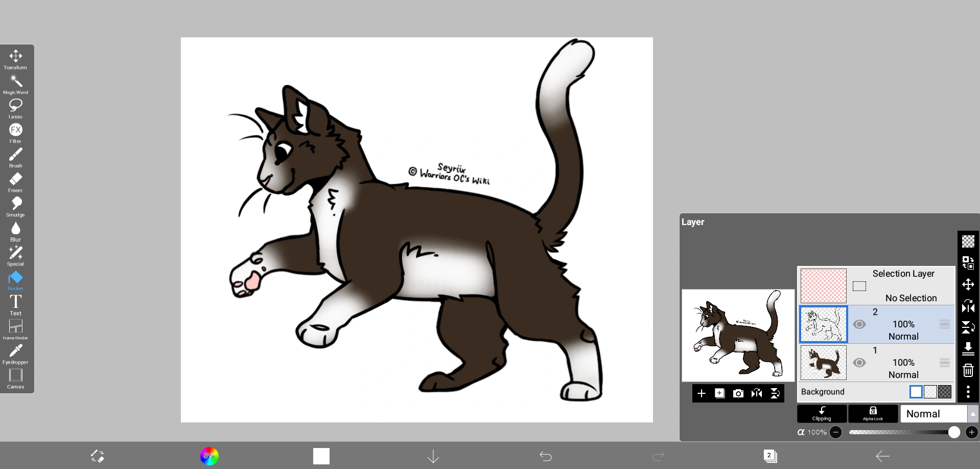Tap the canvas preview thumbnail in Layer panel
The image size is (980, 469).
[738, 336]
